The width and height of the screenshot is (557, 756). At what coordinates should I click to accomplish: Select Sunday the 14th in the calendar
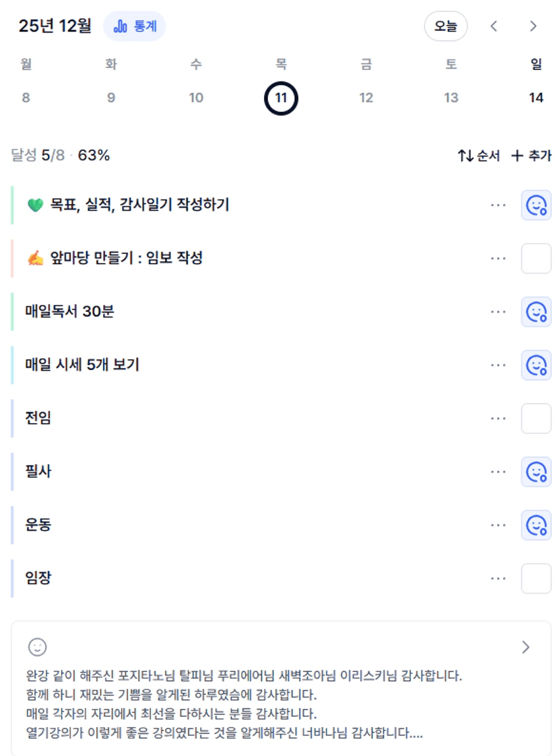coord(536,98)
